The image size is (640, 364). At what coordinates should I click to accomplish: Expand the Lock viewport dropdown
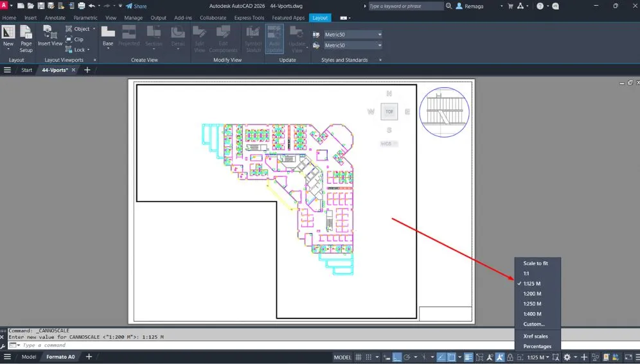point(89,49)
